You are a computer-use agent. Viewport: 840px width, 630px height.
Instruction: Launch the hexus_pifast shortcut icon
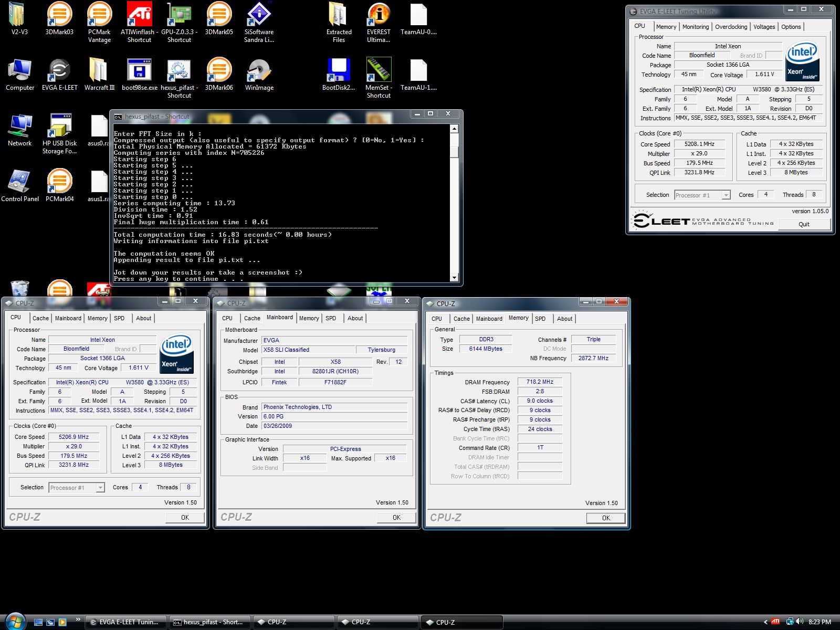pos(179,78)
